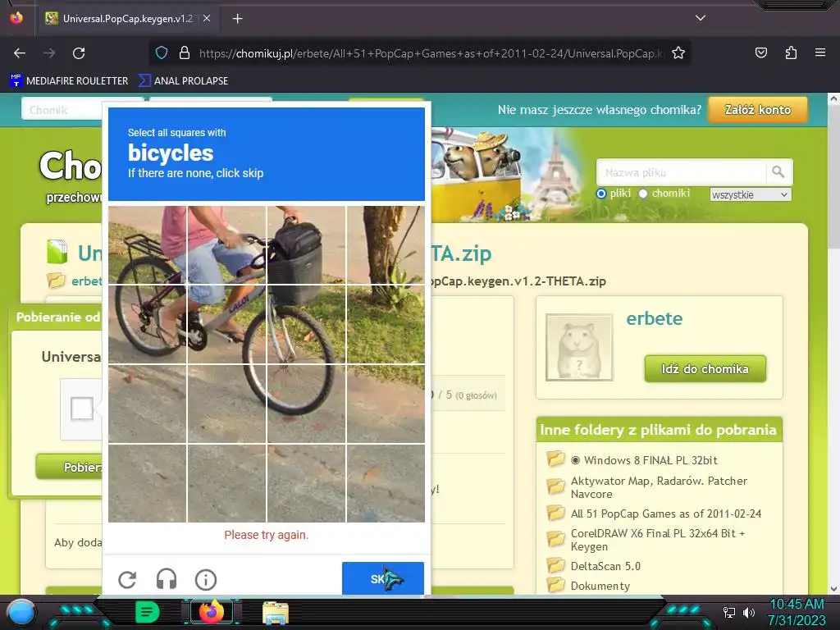This screenshot has width=840, height=630.
Task: Click the browser back arrow
Action: point(20,53)
